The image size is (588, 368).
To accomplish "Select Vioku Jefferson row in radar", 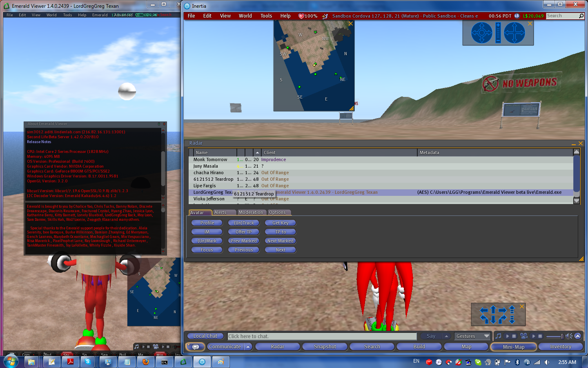I will 381,199.
